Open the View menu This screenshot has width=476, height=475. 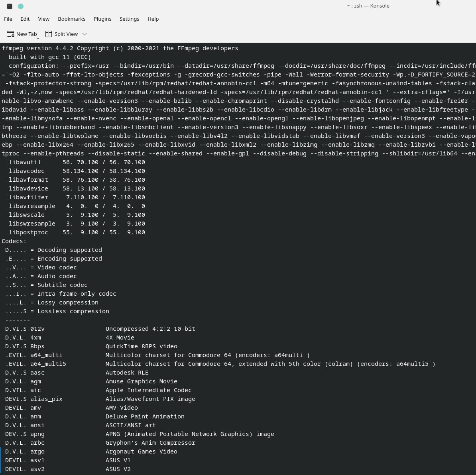pos(43,19)
